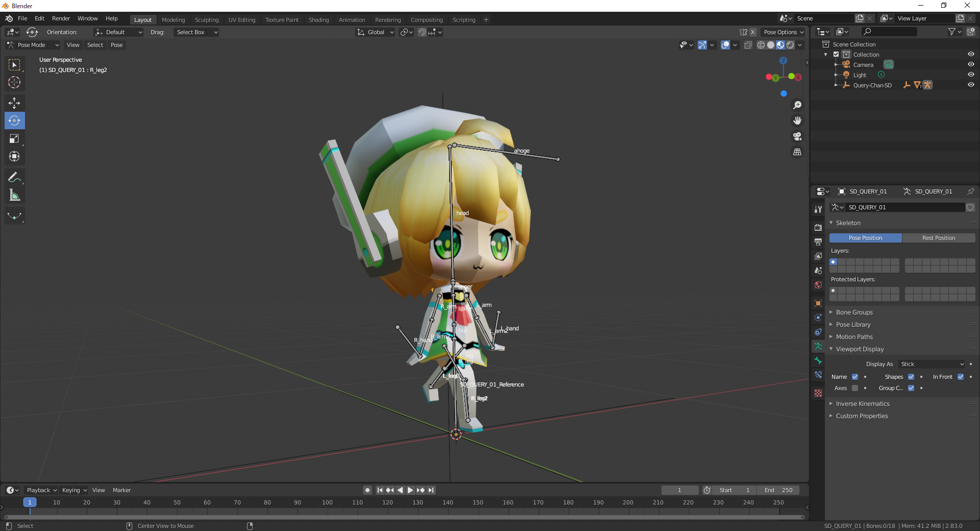Open the Scene properties tab

(818, 270)
